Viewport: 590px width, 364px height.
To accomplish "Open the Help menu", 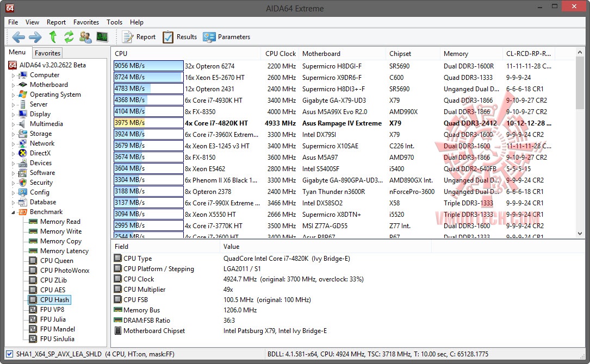I will click(x=136, y=22).
